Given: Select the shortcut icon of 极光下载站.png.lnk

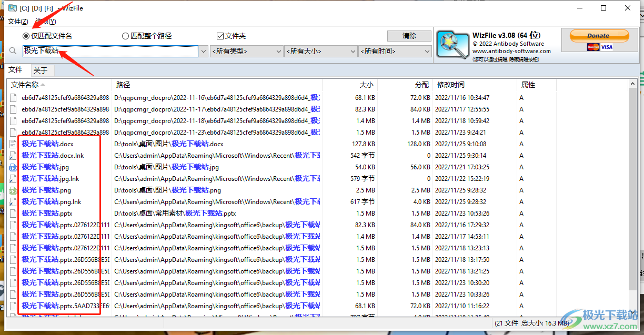Looking at the screenshot, I should [14, 202].
